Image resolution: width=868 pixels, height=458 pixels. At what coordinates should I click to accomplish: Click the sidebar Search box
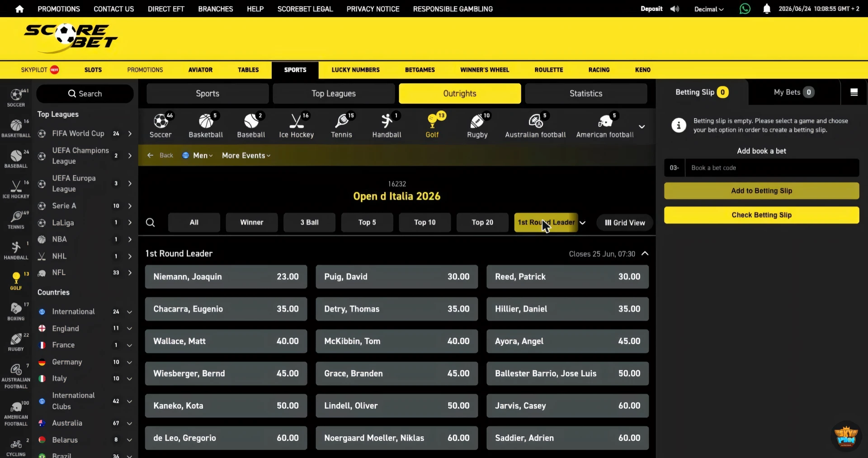tap(85, 94)
